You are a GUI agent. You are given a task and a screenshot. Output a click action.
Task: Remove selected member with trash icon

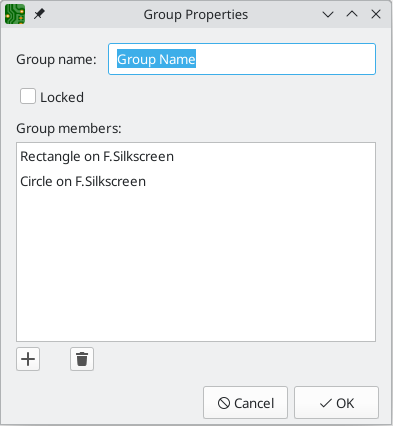[82, 359]
